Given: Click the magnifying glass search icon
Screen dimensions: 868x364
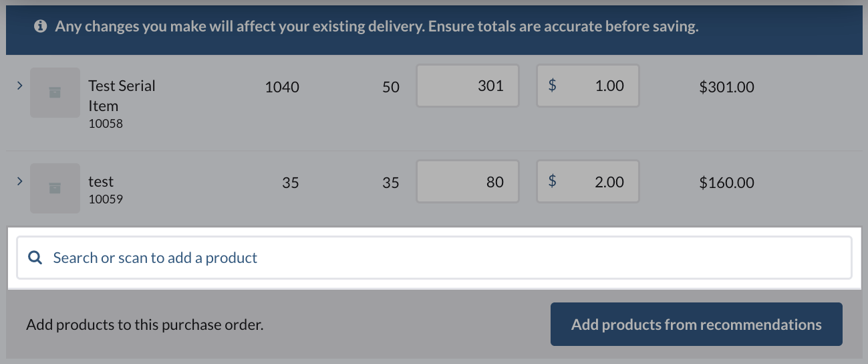Looking at the screenshot, I should click(35, 258).
